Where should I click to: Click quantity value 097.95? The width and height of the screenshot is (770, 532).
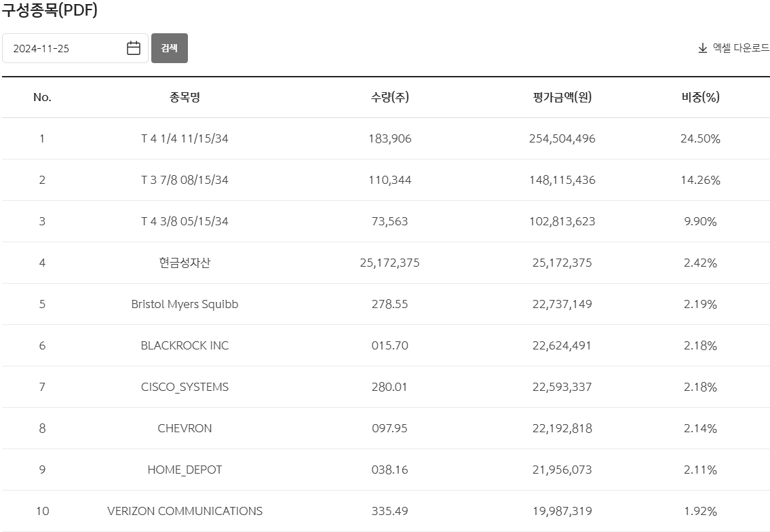[390, 428]
